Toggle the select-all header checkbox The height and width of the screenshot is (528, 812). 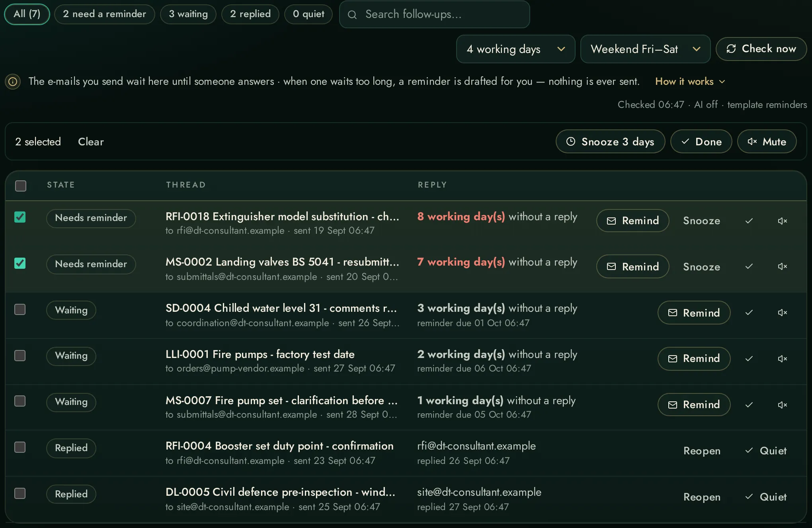coord(21,186)
